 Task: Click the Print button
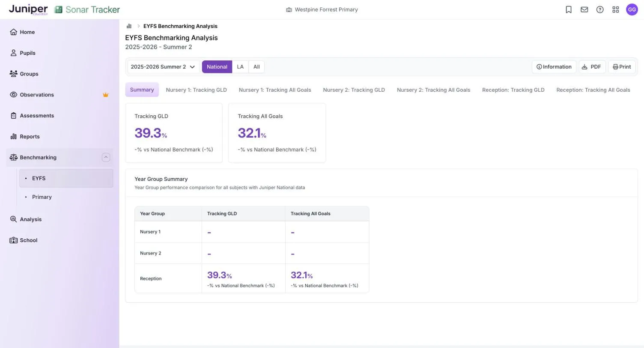click(622, 67)
